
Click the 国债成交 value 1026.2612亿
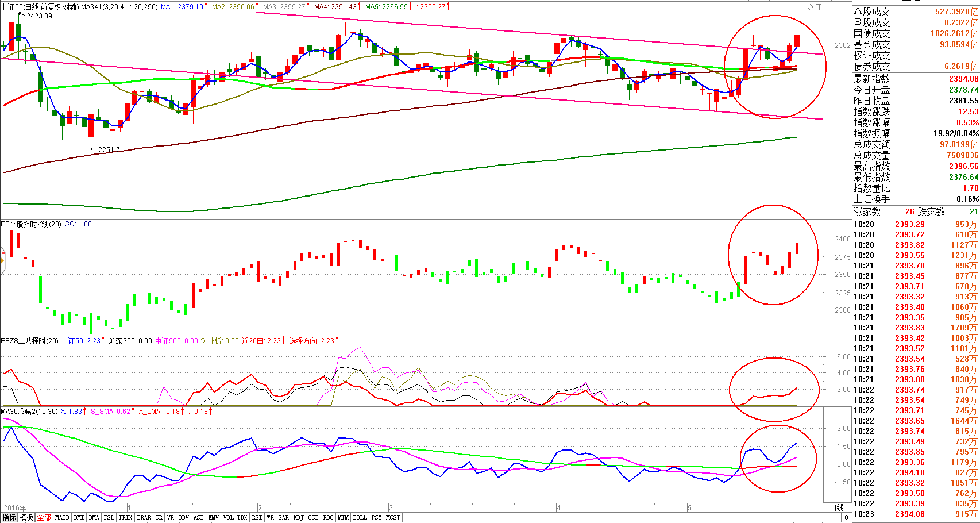pyautogui.click(x=954, y=33)
